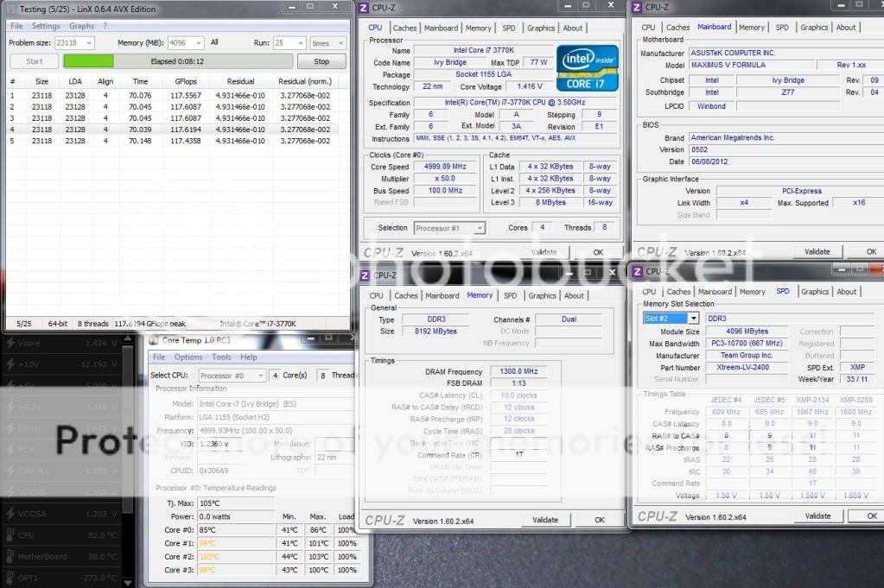Image resolution: width=884 pixels, height=588 pixels.
Task: Click the Core Temp title bar icon
Action: (154, 340)
